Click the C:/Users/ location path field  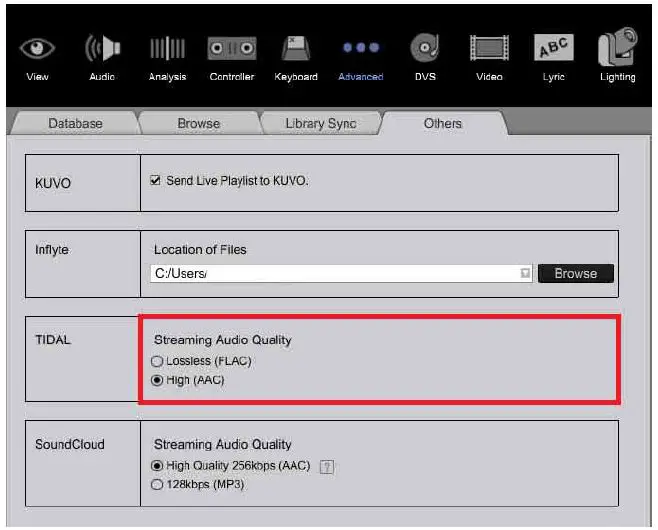coord(341,274)
